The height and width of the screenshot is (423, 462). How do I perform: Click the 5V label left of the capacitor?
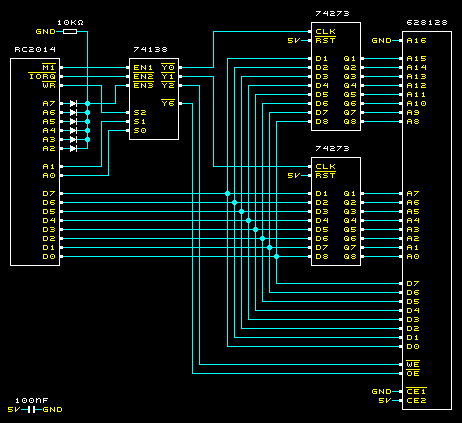click(14, 410)
